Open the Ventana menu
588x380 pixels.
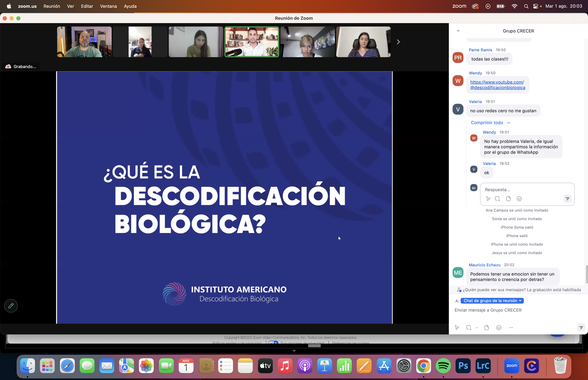point(108,6)
